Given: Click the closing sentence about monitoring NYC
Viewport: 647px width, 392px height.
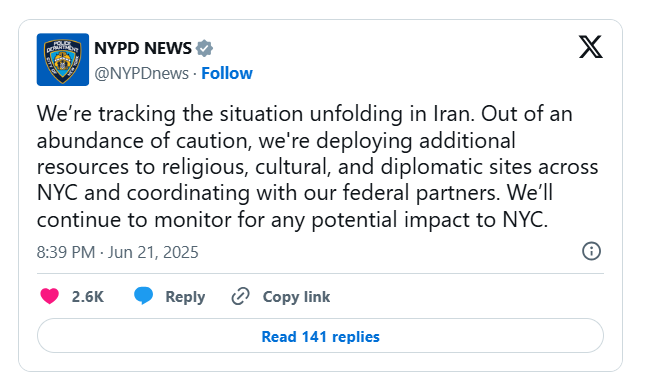Looking at the screenshot, I should 293,220.
